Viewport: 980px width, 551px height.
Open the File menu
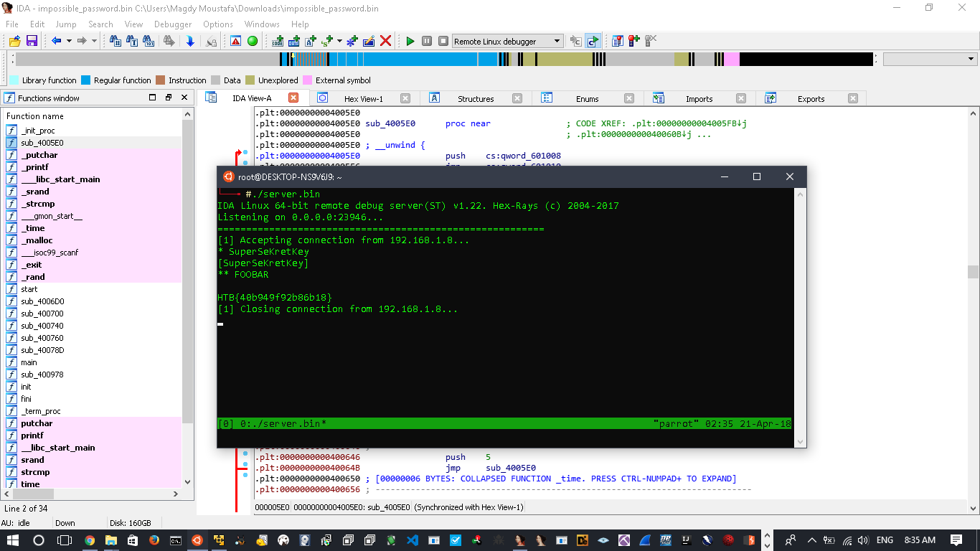(x=11, y=24)
